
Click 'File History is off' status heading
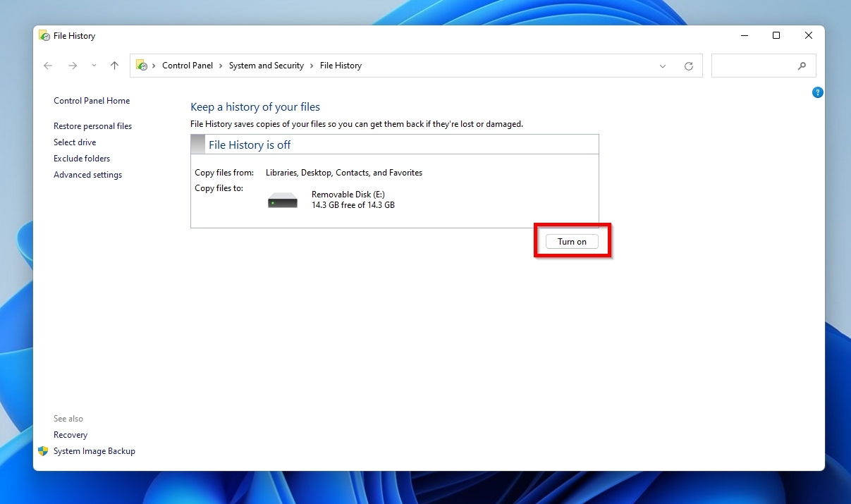pyautogui.click(x=250, y=145)
